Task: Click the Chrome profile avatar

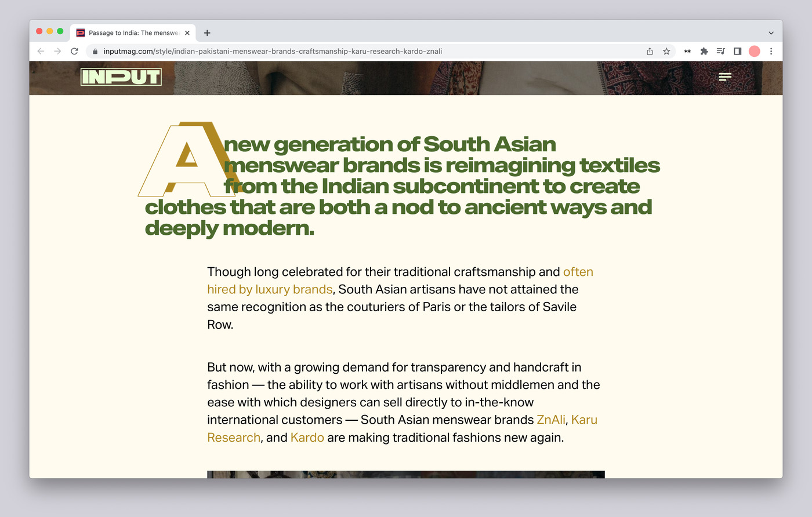Action: click(x=754, y=51)
